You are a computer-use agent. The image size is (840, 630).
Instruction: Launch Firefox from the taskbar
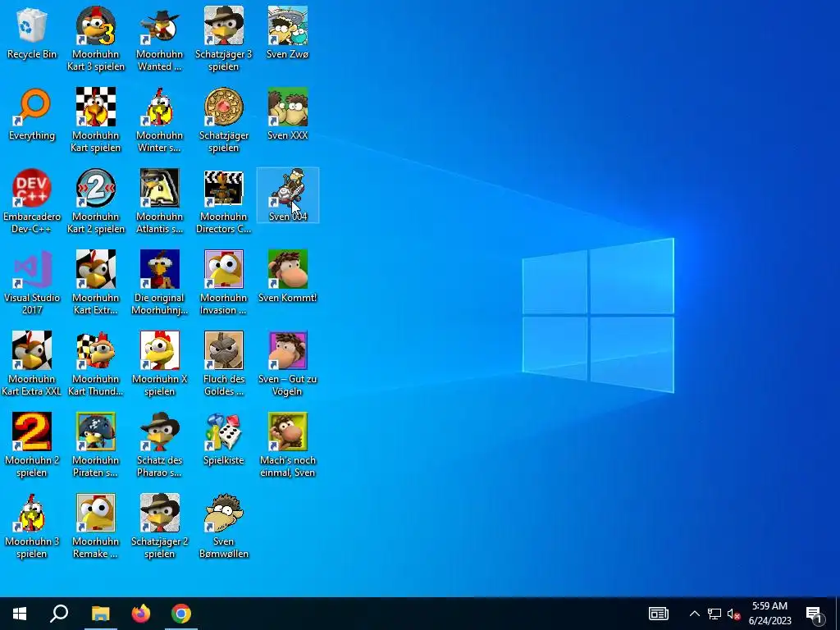[141, 614]
